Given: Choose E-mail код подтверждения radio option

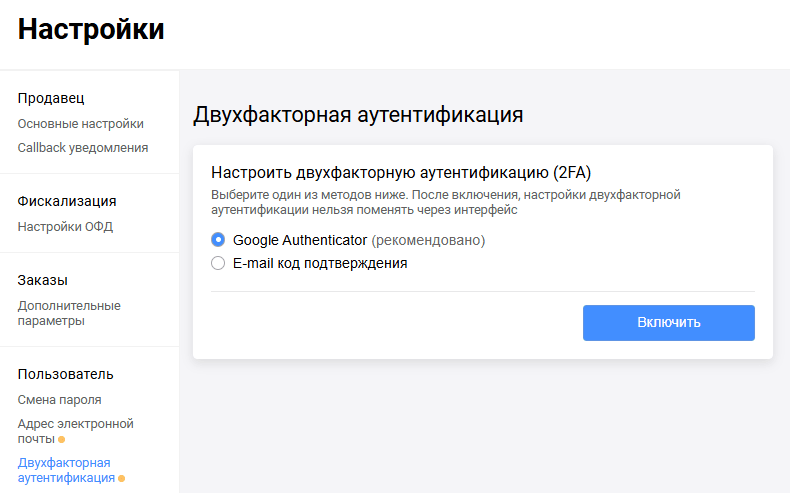Looking at the screenshot, I should [x=218, y=264].
